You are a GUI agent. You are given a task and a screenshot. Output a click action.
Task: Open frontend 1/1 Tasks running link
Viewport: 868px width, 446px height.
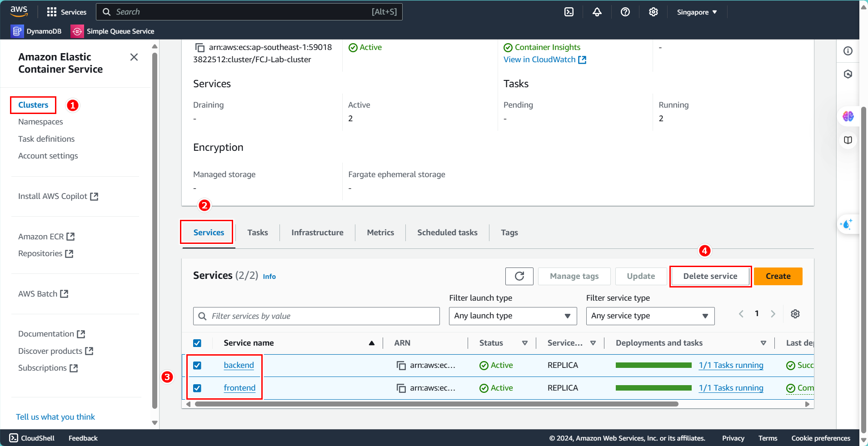coord(731,388)
